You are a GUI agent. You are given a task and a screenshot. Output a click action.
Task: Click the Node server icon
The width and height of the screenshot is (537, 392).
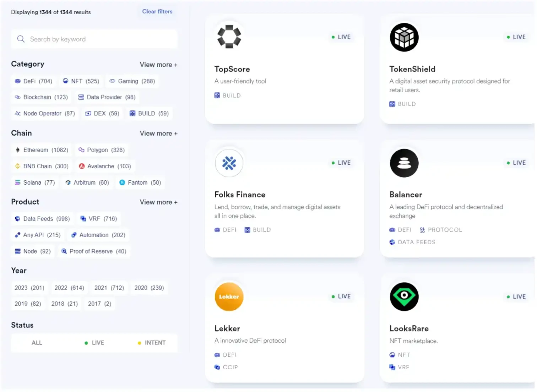click(x=17, y=251)
